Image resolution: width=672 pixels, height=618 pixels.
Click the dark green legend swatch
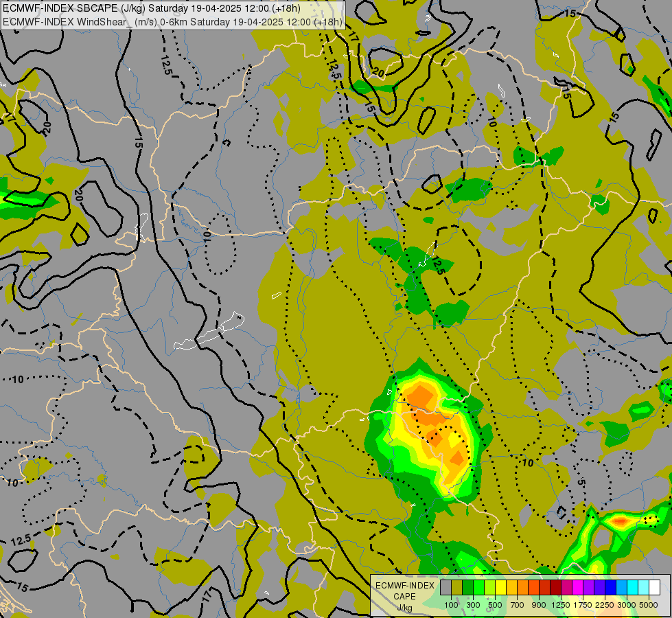467,587
